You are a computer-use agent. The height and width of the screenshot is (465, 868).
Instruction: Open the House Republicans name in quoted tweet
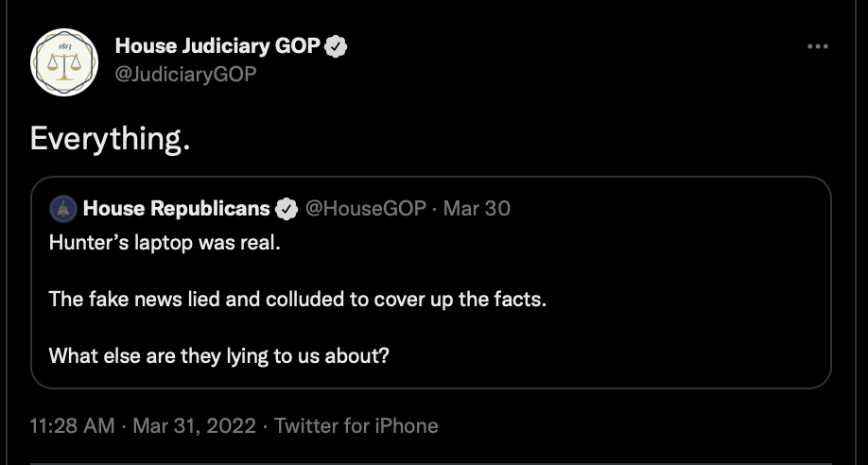(177, 208)
